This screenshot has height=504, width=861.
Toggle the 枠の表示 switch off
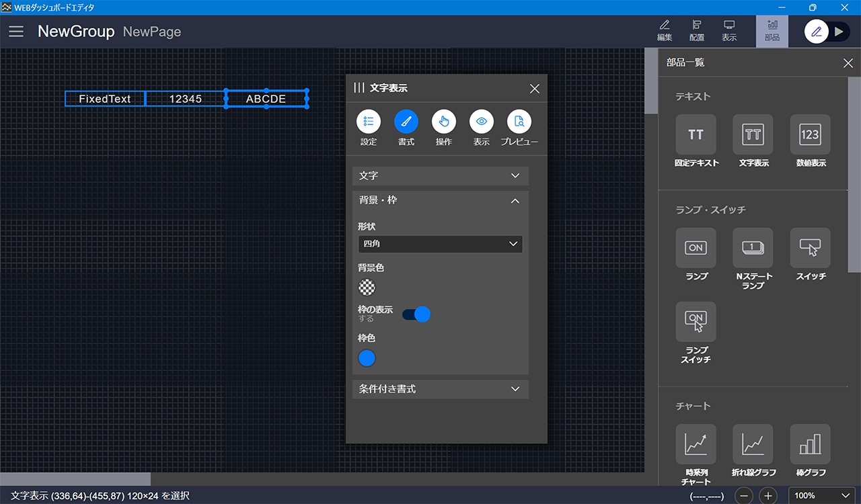click(416, 314)
